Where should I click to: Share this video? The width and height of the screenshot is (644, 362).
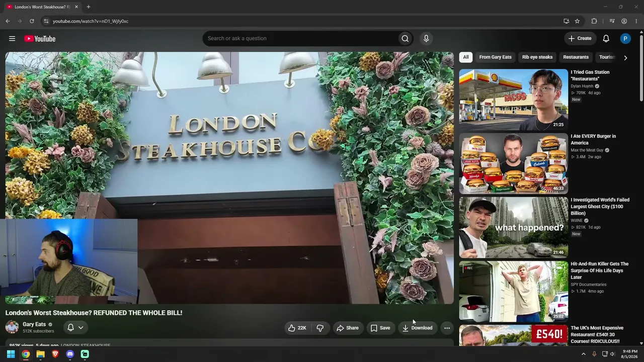point(347,328)
